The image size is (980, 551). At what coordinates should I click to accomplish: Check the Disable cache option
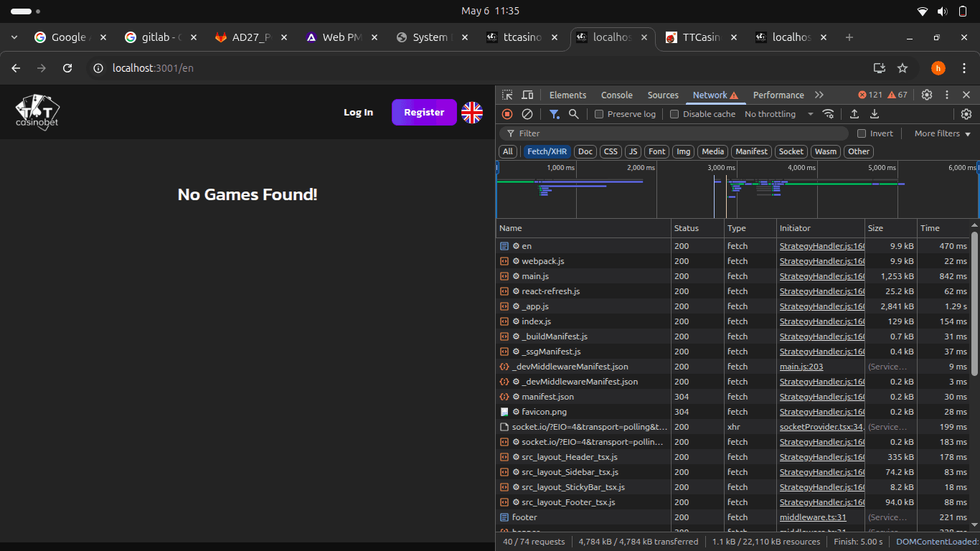coord(674,114)
